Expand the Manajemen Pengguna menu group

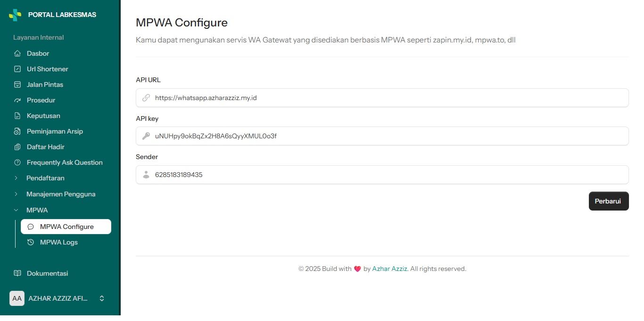pyautogui.click(x=60, y=194)
